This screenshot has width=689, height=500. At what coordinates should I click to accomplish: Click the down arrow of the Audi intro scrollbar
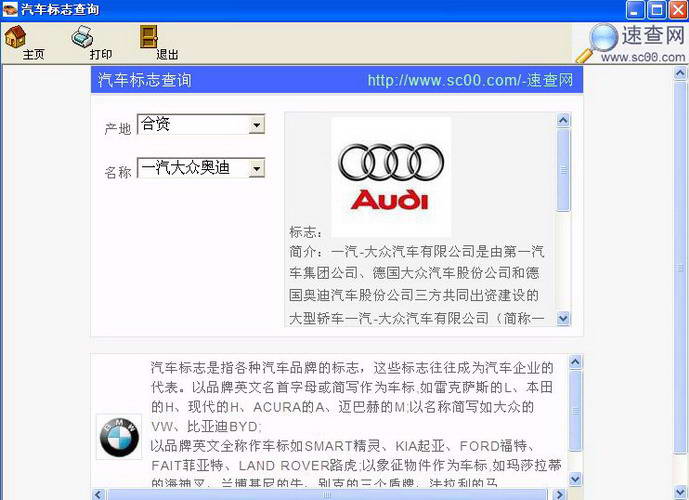(x=563, y=318)
